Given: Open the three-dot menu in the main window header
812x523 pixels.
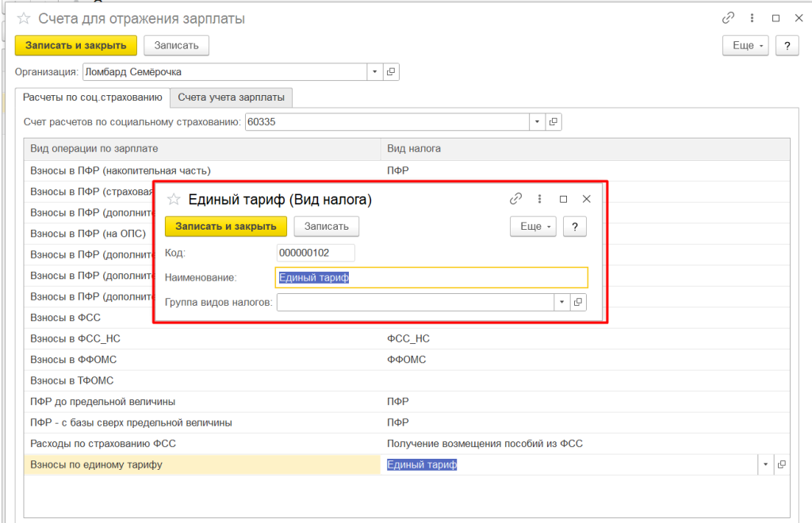Looking at the screenshot, I should 752,18.
